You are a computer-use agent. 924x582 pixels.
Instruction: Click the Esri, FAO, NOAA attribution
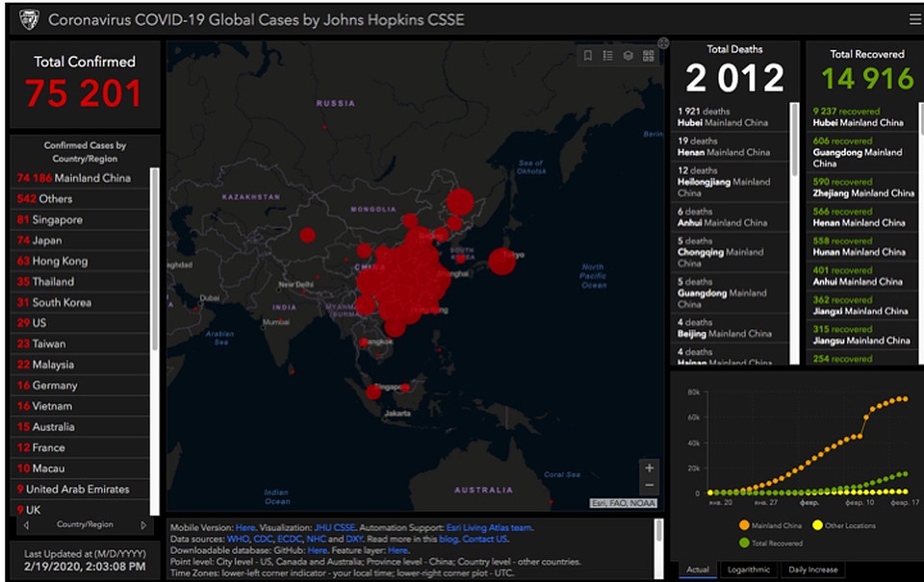point(624,503)
